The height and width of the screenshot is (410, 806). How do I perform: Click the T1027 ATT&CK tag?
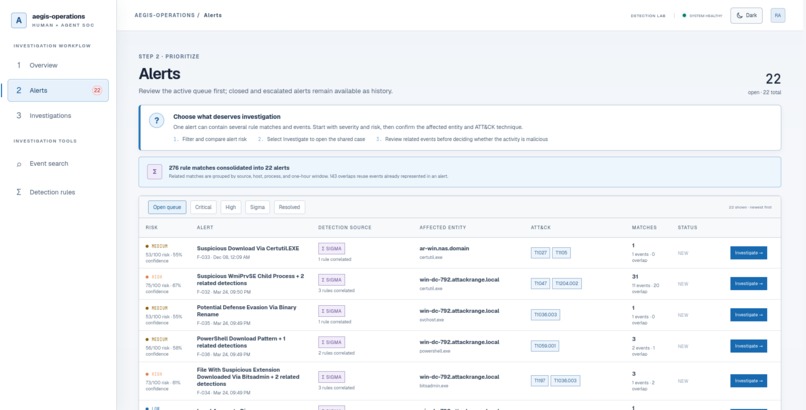pos(540,253)
